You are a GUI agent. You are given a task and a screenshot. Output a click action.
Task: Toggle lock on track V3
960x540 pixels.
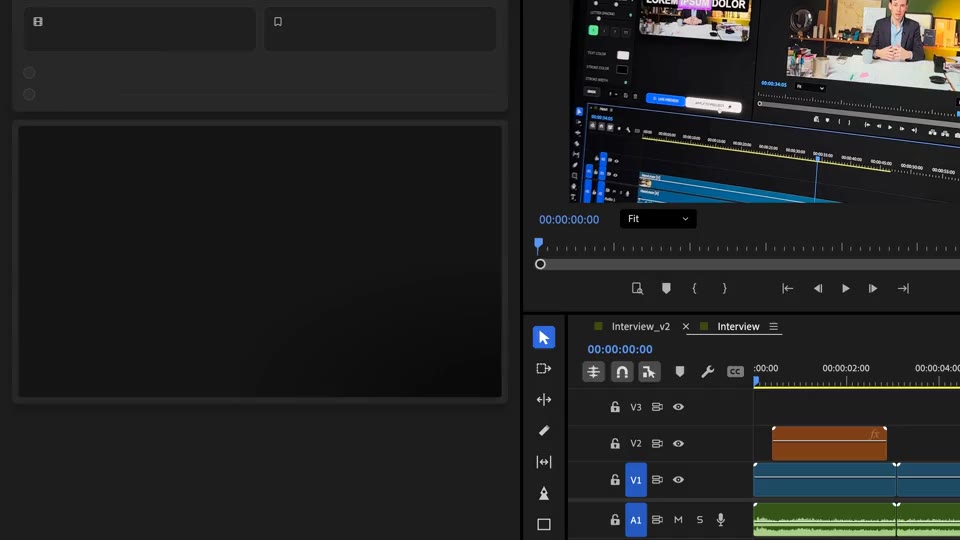coord(615,407)
